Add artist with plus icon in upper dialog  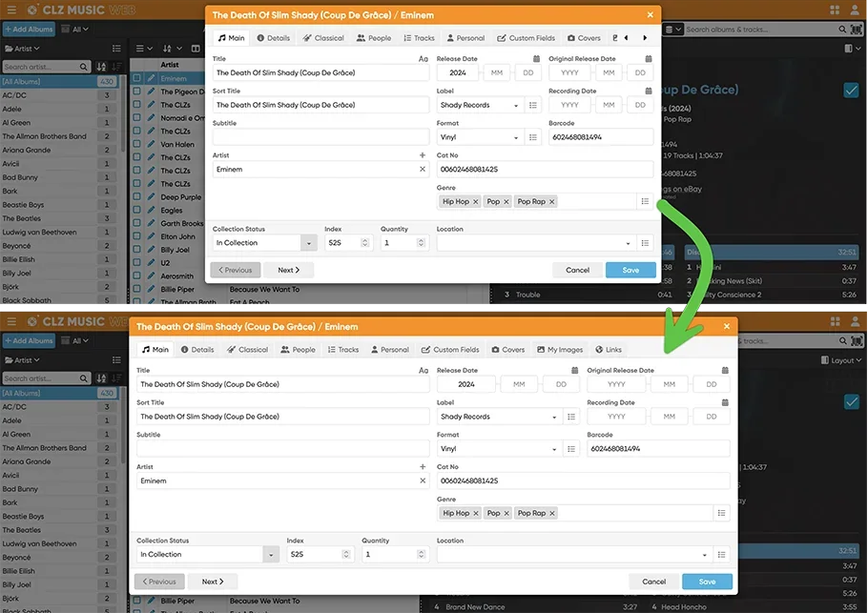point(423,155)
